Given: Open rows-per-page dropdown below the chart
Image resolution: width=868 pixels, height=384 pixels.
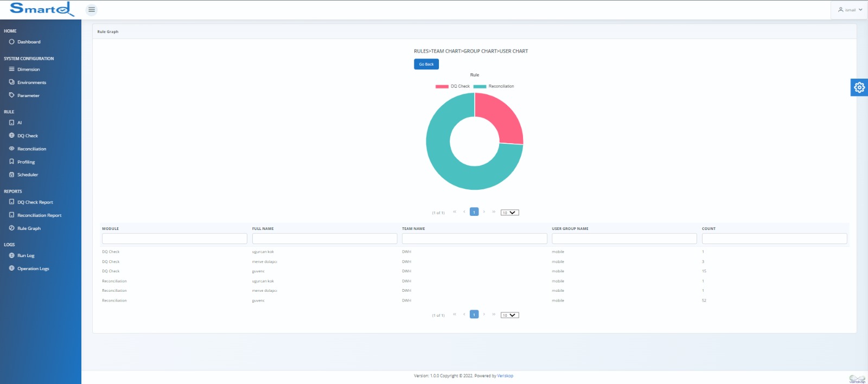Looking at the screenshot, I should pos(509,213).
